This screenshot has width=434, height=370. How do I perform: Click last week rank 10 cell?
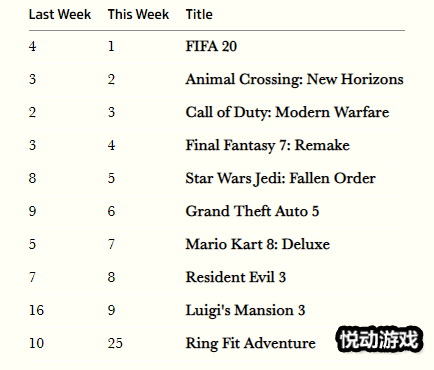click(36, 343)
